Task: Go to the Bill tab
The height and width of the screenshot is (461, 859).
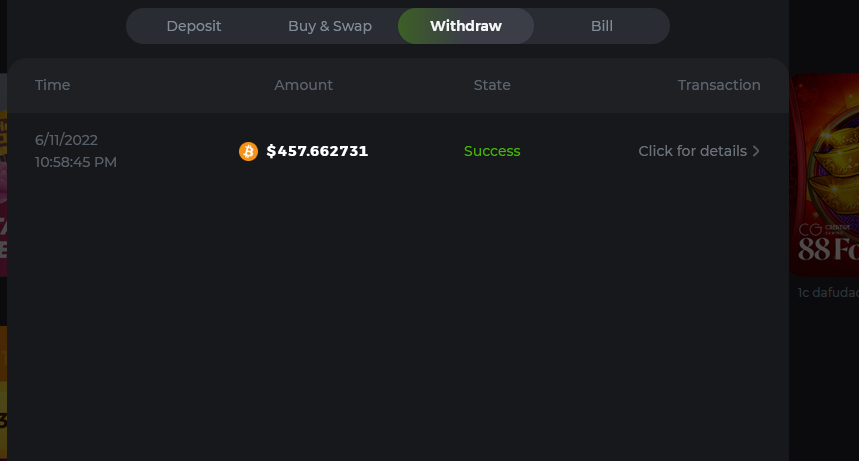Action: [x=602, y=26]
